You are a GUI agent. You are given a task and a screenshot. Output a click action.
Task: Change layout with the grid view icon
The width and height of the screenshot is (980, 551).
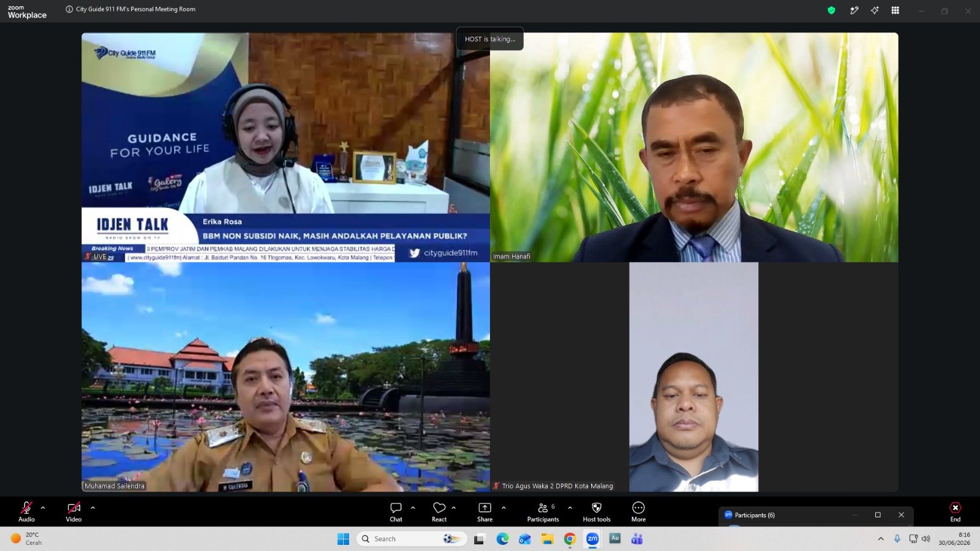tap(895, 10)
